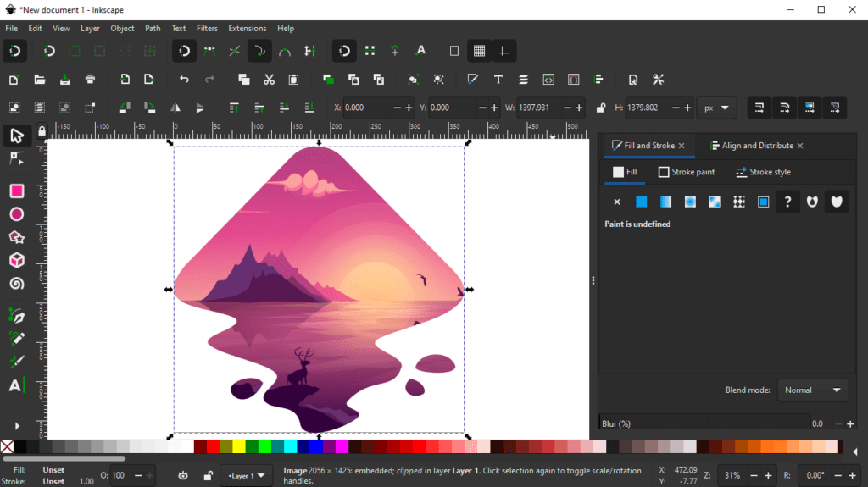868x487 pixels.
Task: Select the Text tool in toolbox
Action: 17,385
